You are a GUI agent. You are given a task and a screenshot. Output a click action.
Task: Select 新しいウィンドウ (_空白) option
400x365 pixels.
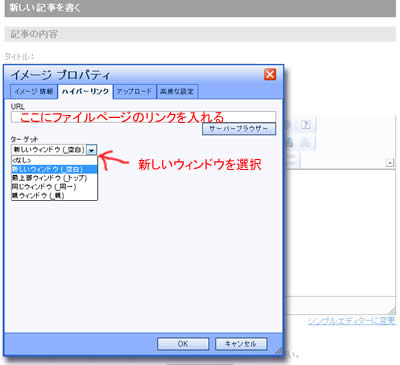(54, 169)
